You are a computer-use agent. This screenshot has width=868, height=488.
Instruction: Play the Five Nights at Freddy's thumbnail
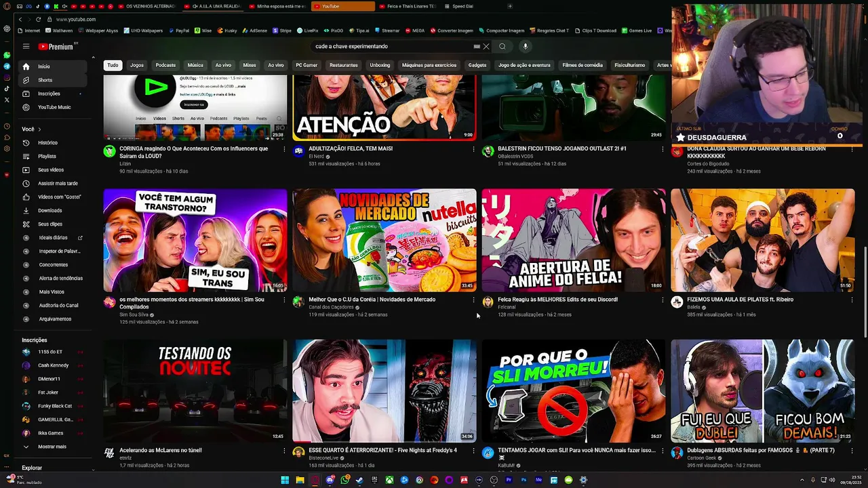384,391
